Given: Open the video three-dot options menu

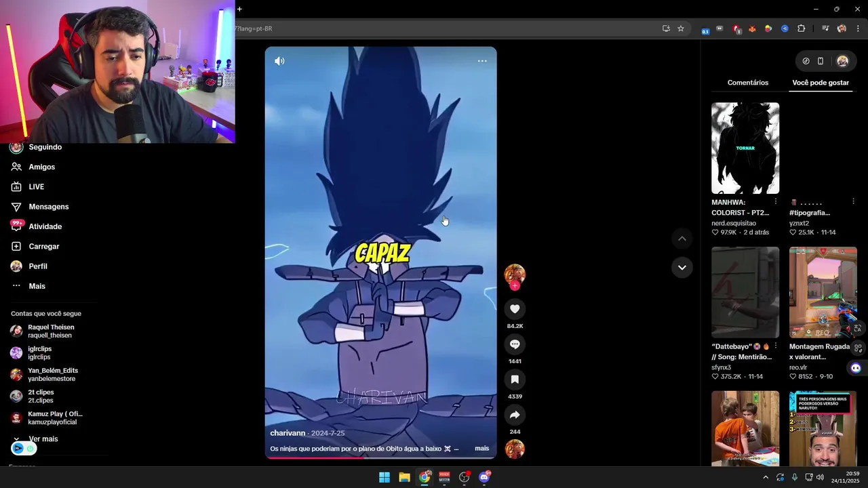Looking at the screenshot, I should (482, 61).
